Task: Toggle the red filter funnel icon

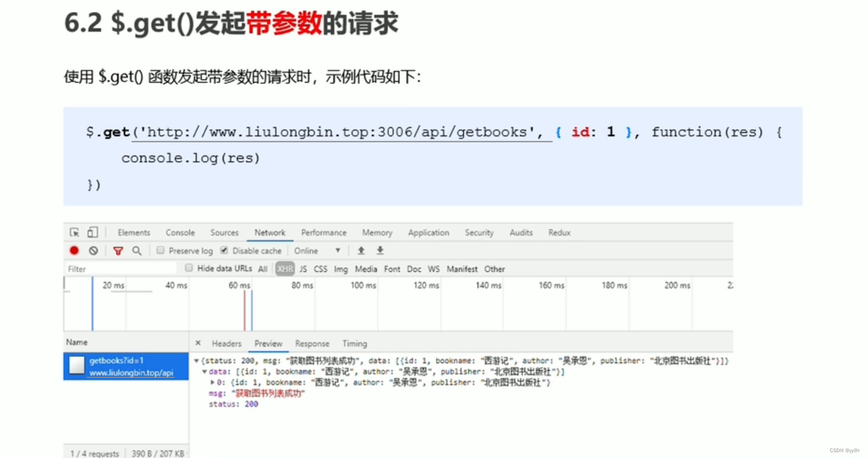Action: pos(118,251)
